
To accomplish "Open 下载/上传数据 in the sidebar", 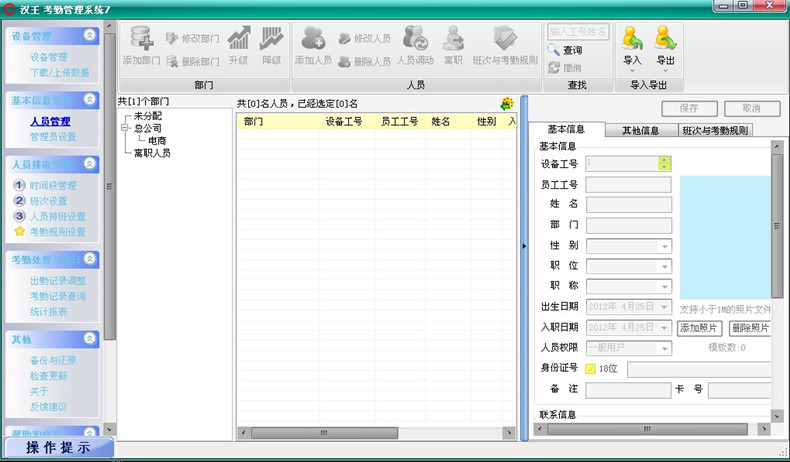I will (59, 73).
